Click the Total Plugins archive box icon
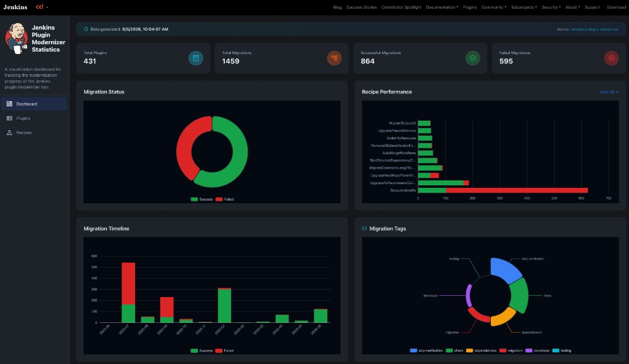 pos(196,58)
